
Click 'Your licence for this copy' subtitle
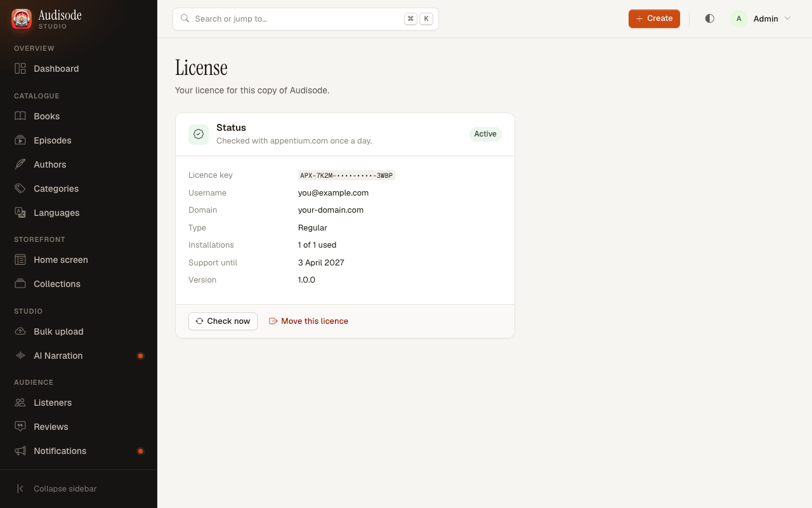(x=252, y=90)
